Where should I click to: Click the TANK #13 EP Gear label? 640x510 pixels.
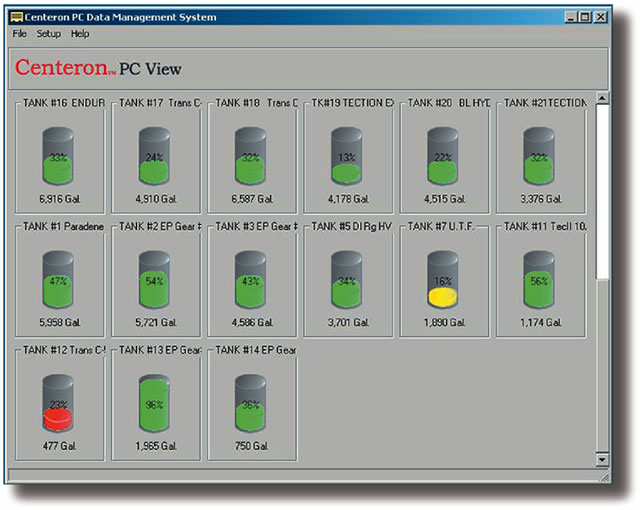(160, 350)
